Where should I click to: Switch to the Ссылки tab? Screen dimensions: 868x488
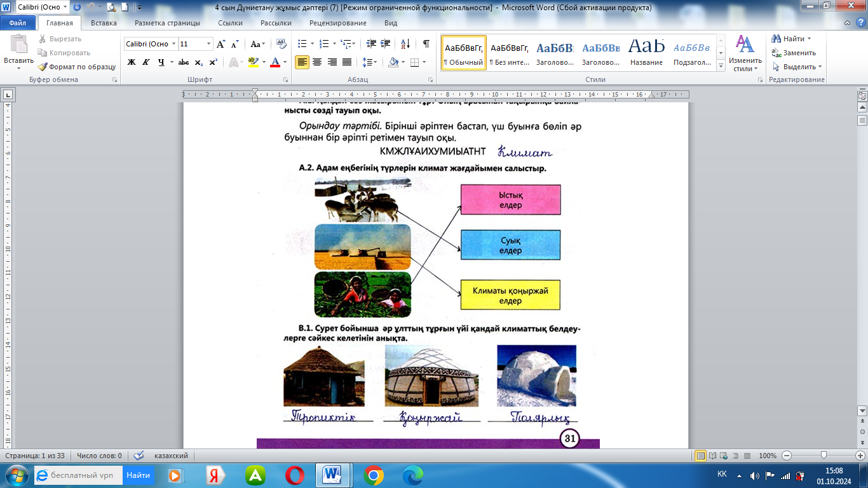[x=230, y=23]
